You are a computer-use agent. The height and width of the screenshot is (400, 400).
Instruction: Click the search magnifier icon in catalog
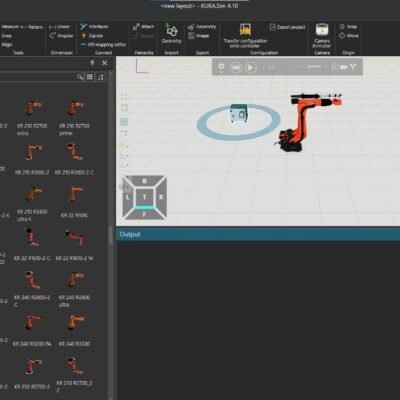(x=80, y=77)
